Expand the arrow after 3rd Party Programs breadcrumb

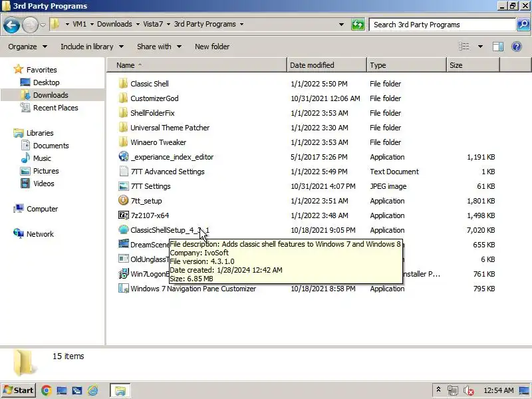click(241, 25)
